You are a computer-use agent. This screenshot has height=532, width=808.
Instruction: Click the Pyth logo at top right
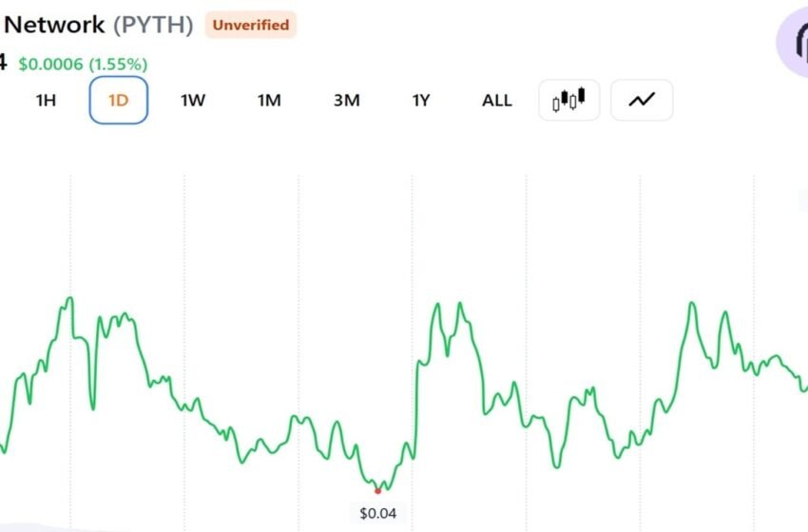pyautogui.click(x=794, y=42)
